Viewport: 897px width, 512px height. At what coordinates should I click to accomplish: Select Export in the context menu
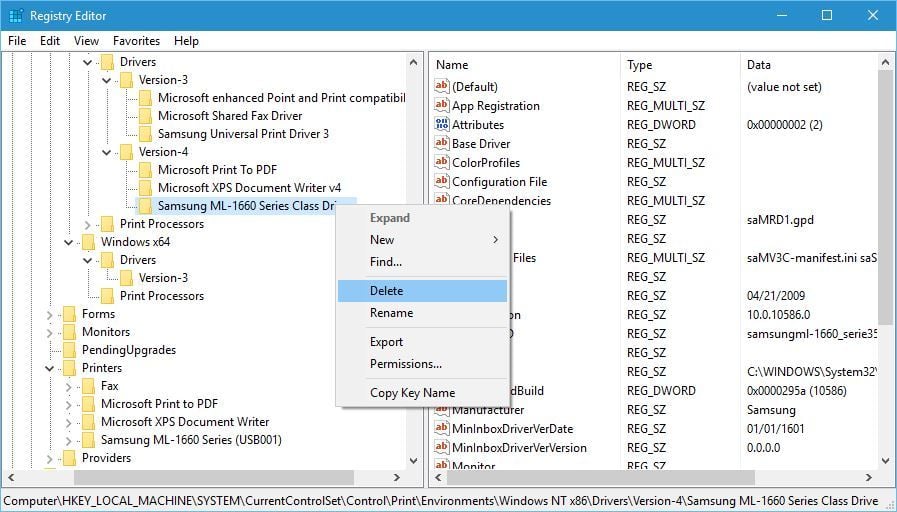tap(422, 342)
